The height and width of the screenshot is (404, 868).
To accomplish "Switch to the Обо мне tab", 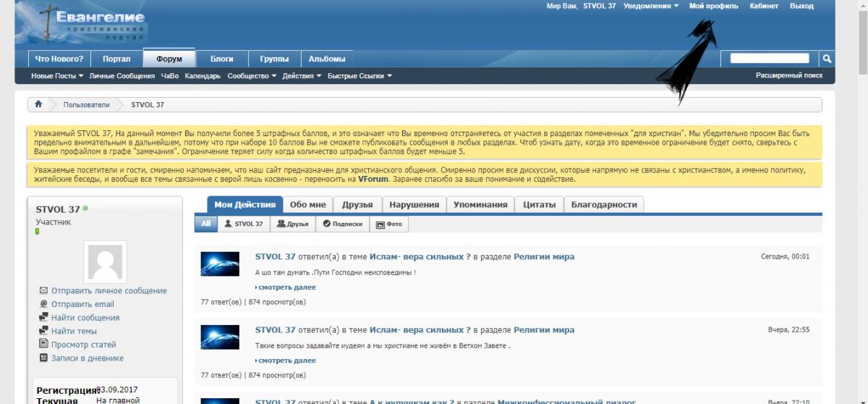I will [307, 205].
